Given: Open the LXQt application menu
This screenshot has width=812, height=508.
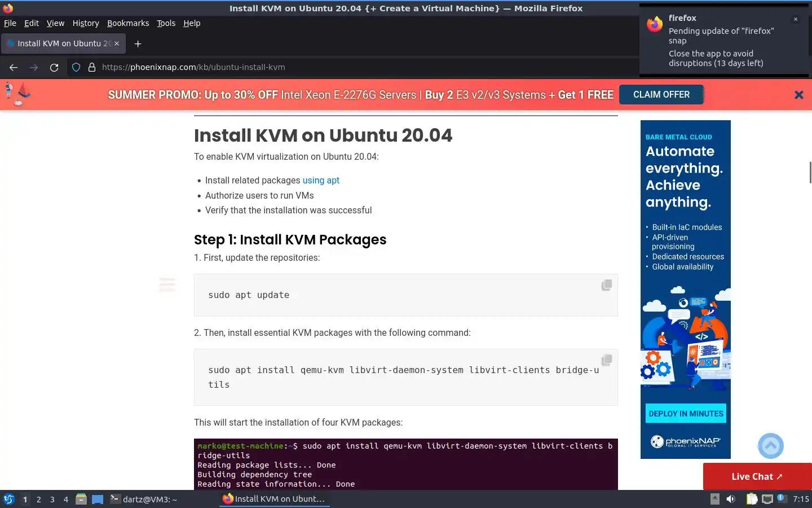Looking at the screenshot, I should 8,499.
